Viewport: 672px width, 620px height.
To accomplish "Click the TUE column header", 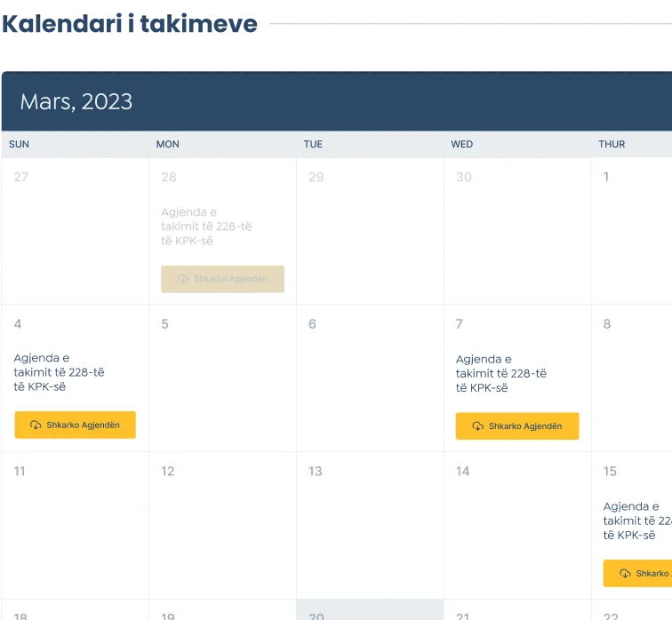I will point(313,144).
